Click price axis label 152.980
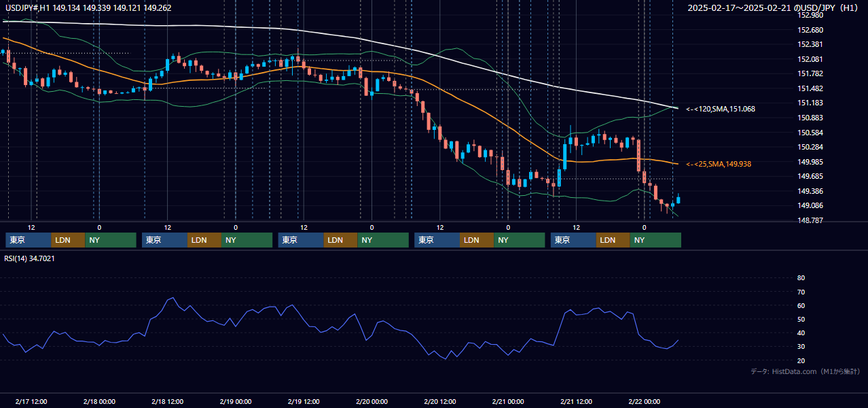This screenshot has width=868, height=408. pyautogui.click(x=810, y=15)
